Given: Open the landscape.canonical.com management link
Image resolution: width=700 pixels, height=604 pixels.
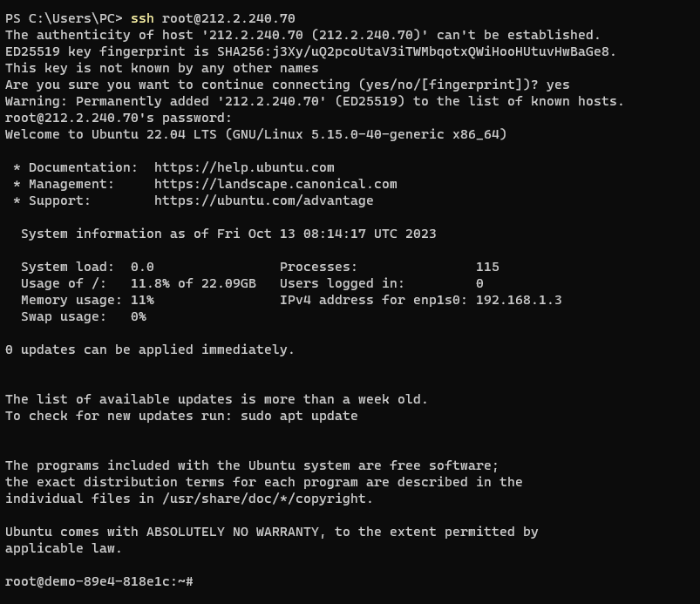Looking at the screenshot, I should point(275,184).
